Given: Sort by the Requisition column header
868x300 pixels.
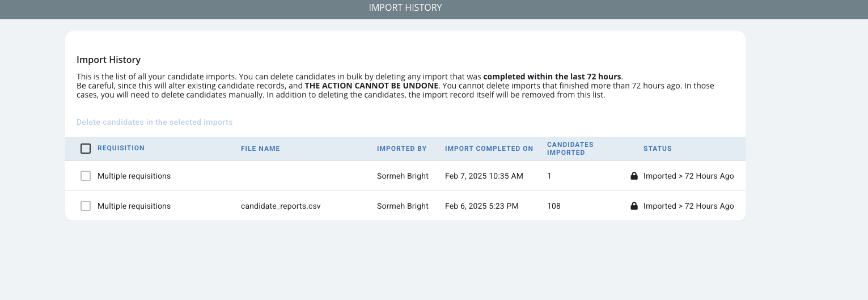Looking at the screenshot, I should pyautogui.click(x=121, y=148).
